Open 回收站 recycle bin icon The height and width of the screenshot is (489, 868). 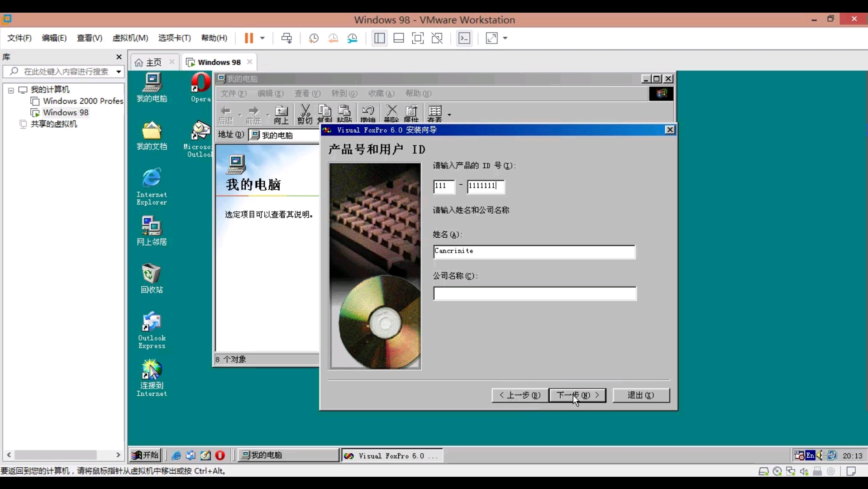[x=152, y=278]
